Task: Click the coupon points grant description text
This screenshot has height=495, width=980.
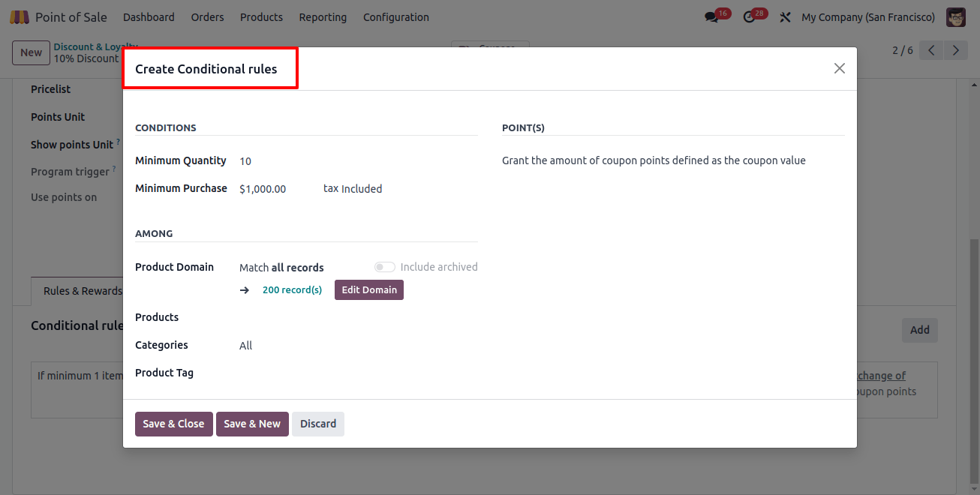Action: point(654,160)
